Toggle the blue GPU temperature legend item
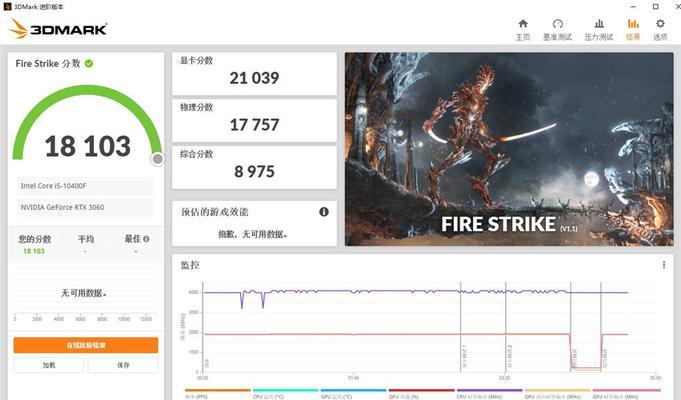This screenshot has width=681, height=400. pos(353,393)
